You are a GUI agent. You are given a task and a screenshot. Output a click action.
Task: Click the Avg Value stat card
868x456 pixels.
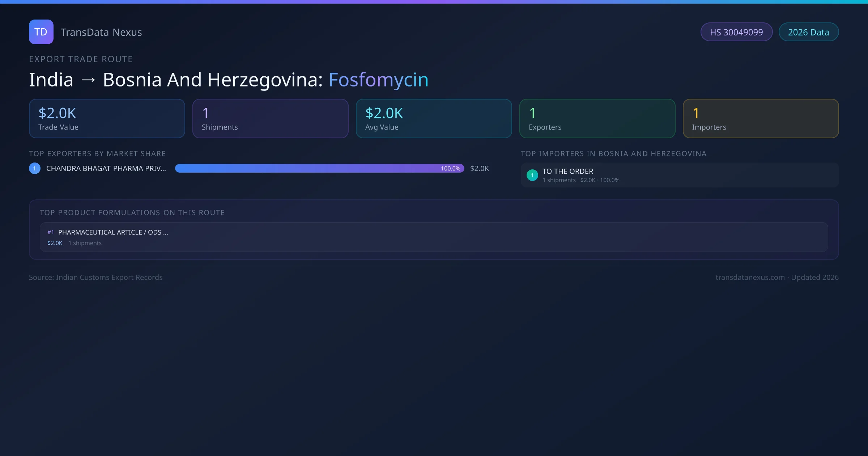(x=434, y=119)
